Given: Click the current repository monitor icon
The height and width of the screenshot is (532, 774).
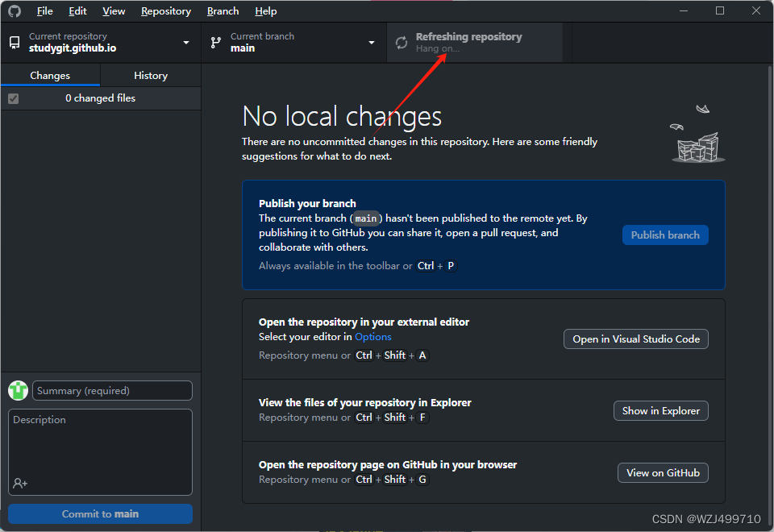Looking at the screenshot, I should pos(15,43).
